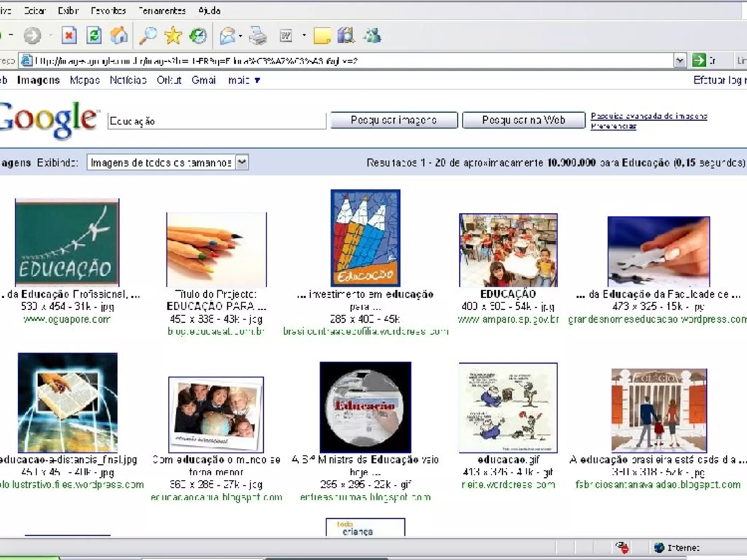Open 'Pesquisa avançada de imagens' link
Screen dimensions: 747x560
649,116
